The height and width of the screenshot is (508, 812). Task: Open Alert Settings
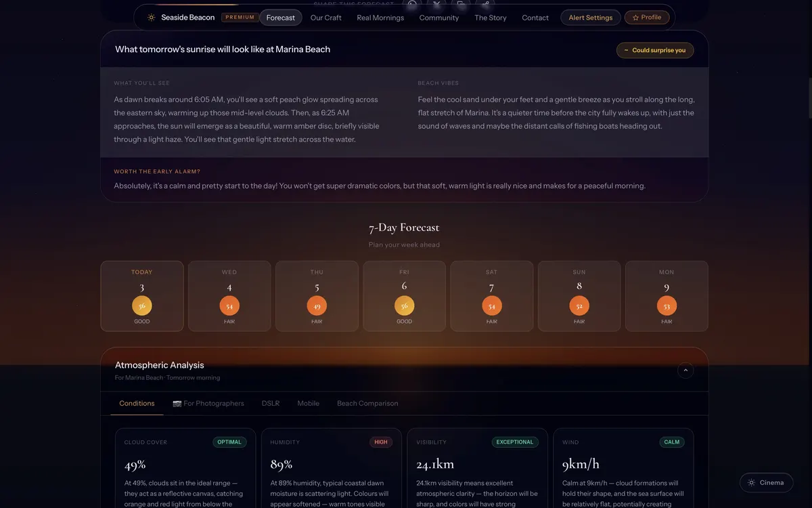(590, 18)
